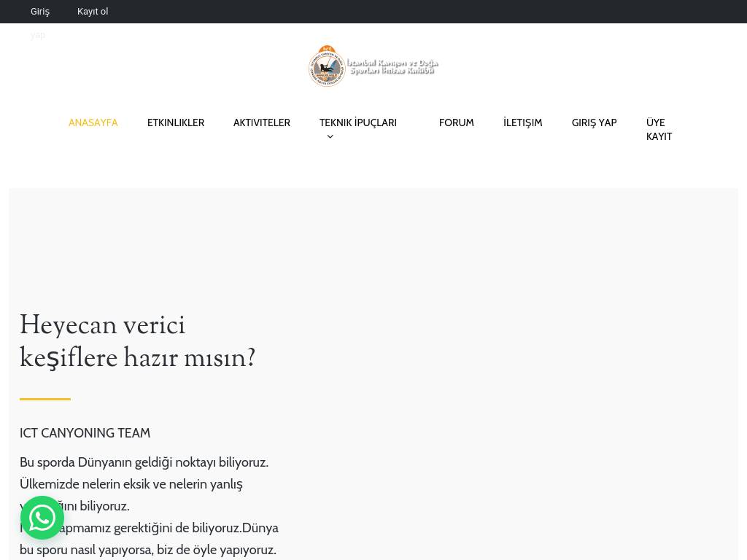Open the Teknik İpuçları dropdown menu

tap(357, 122)
